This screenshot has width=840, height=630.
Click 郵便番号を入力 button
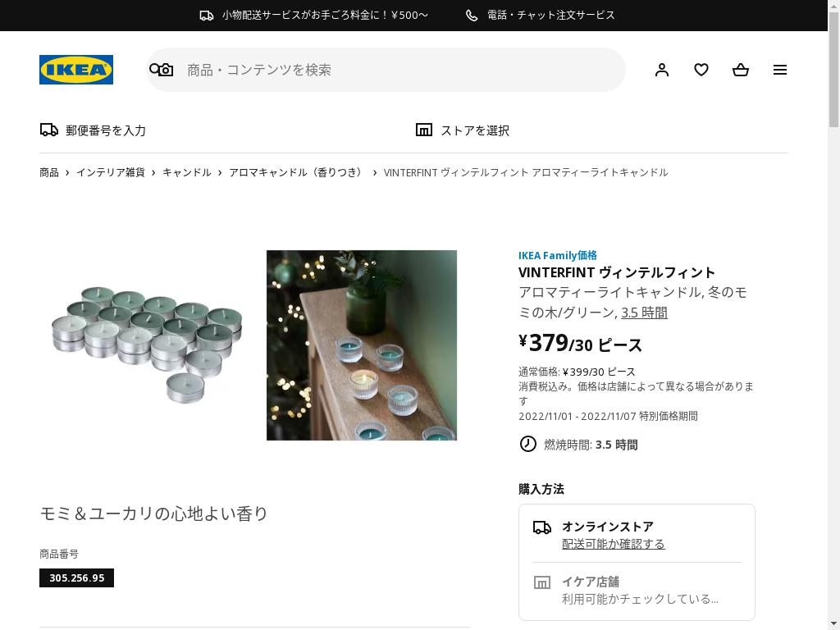(94, 130)
